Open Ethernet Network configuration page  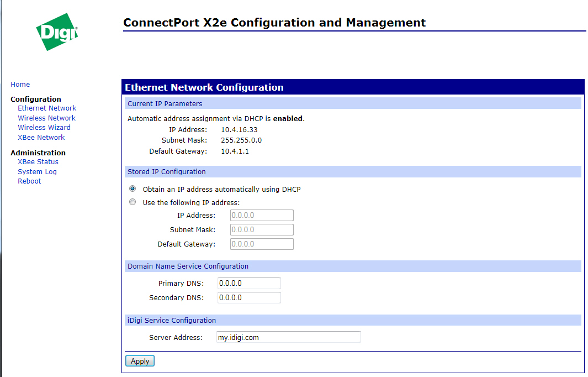47,108
